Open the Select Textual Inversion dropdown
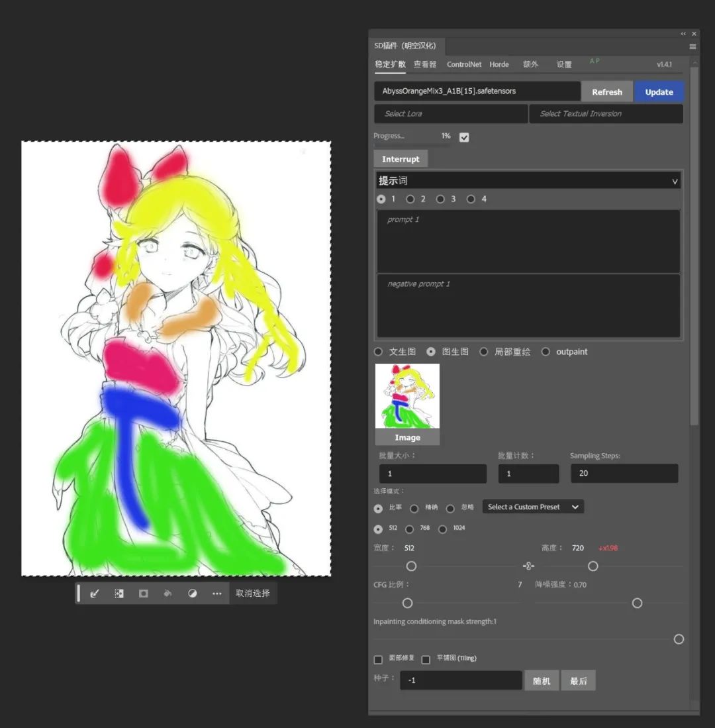 pyautogui.click(x=606, y=114)
